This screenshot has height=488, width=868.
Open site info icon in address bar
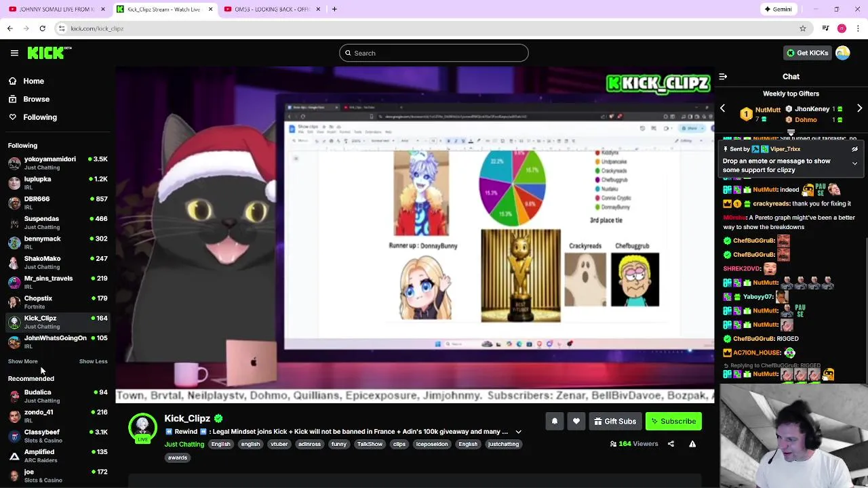(x=62, y=28)
